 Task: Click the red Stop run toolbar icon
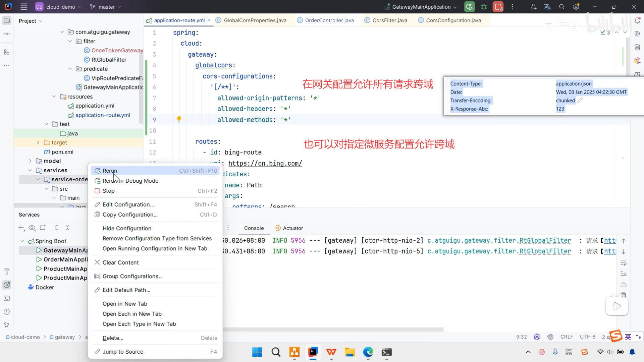click(x=498, y=7)
